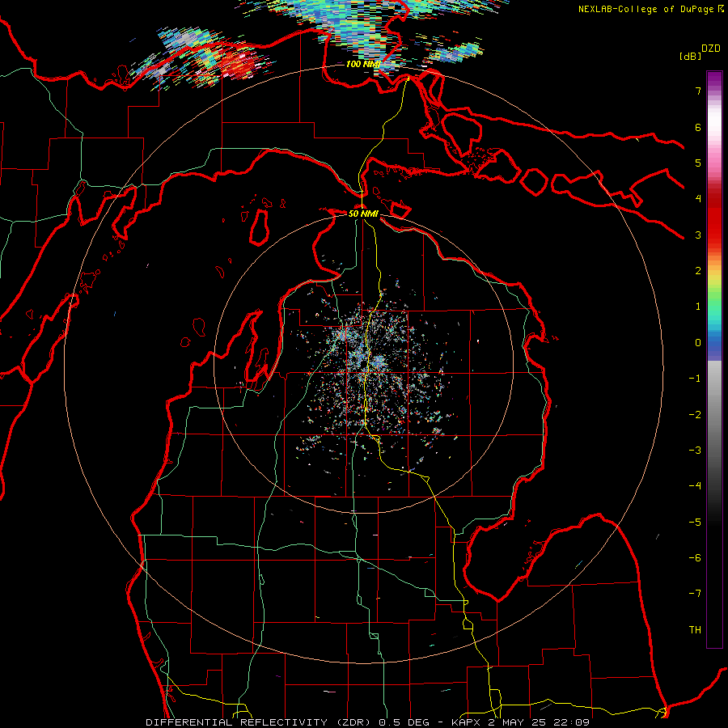Click the legend value -1
The image size is (728, 728).
click(695, 379)
